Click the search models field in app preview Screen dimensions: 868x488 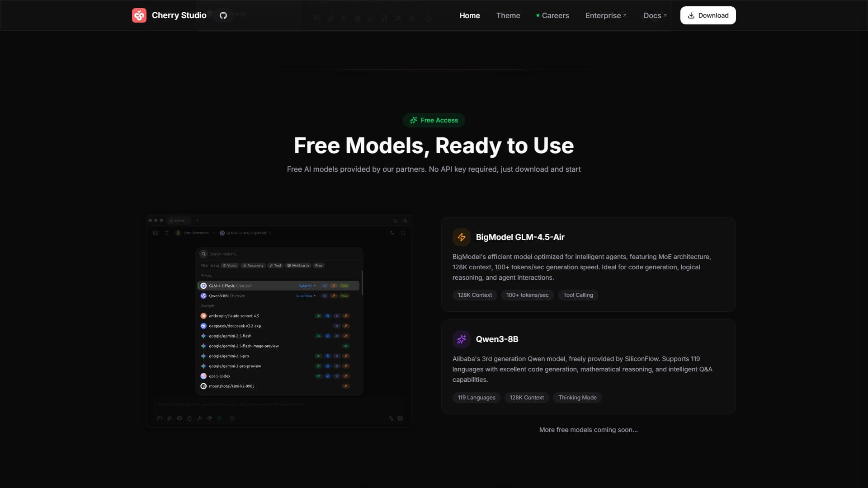(x=279, y=254)
